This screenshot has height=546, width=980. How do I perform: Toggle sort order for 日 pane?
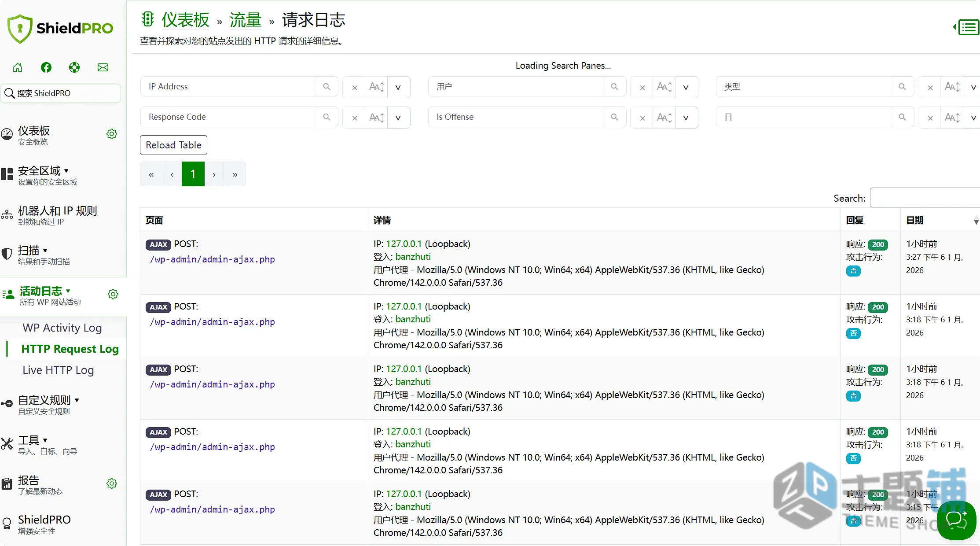click(952, 118)
